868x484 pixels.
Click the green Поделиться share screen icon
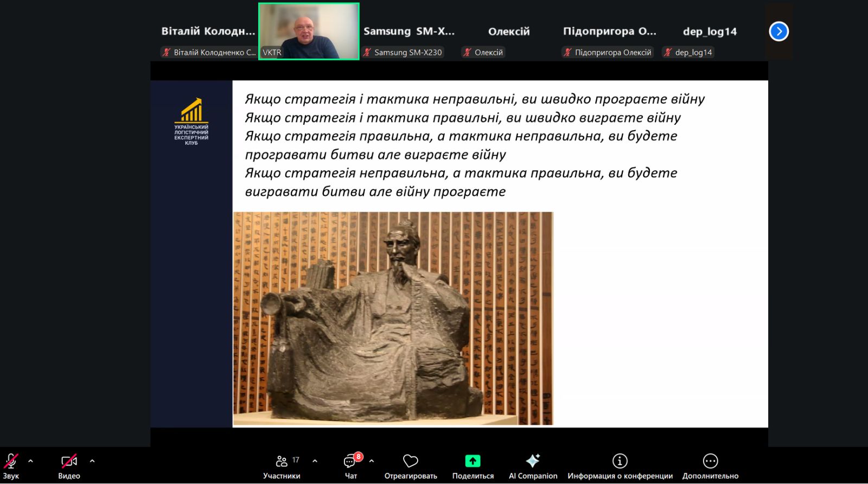click(473, 461)
